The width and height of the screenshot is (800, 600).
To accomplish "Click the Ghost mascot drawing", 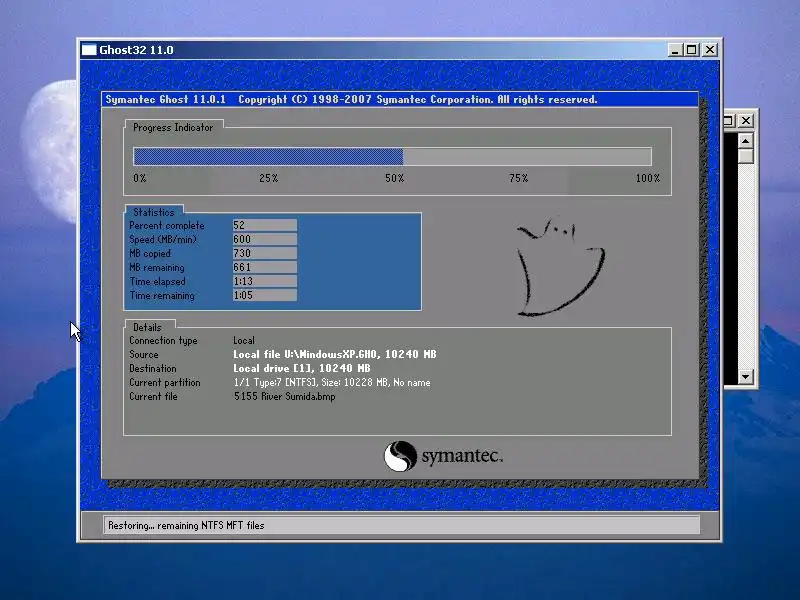I will pos(560,268).
